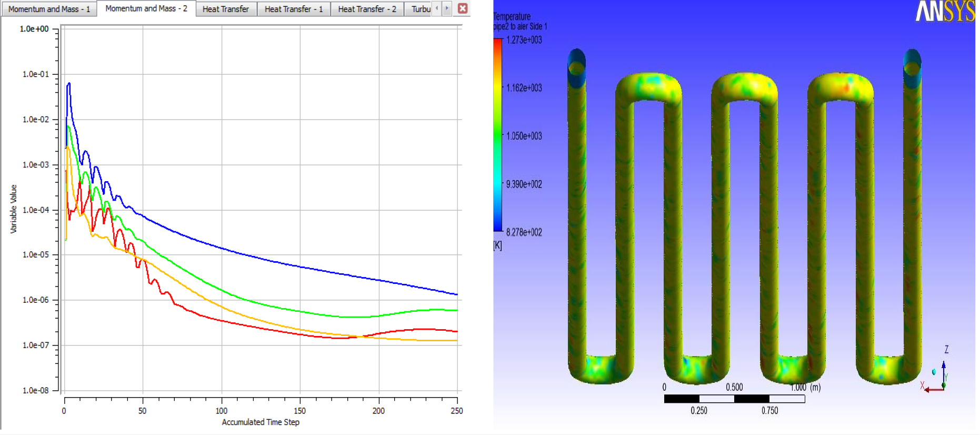Click the black-and-white scale ruler
Viewport: 980px width, 435px height.
point(734,399)
